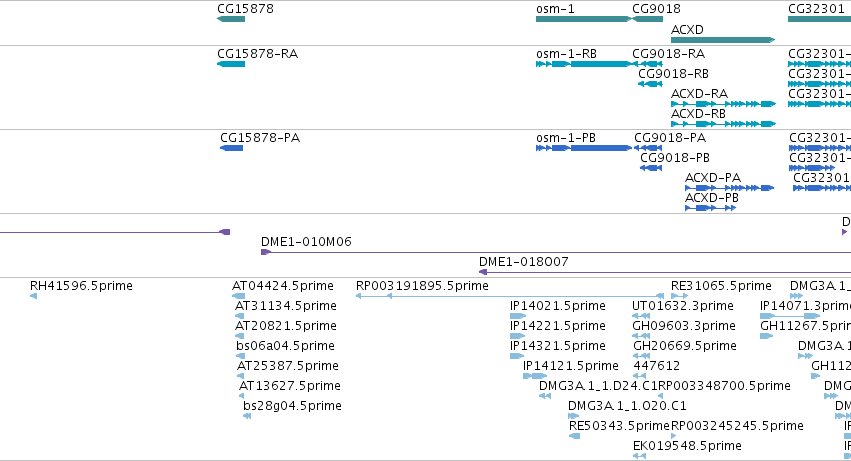This screenshot has height=461, width=851.
Task: Click the CG15878-PA protein feature
Action: point(232,148)
